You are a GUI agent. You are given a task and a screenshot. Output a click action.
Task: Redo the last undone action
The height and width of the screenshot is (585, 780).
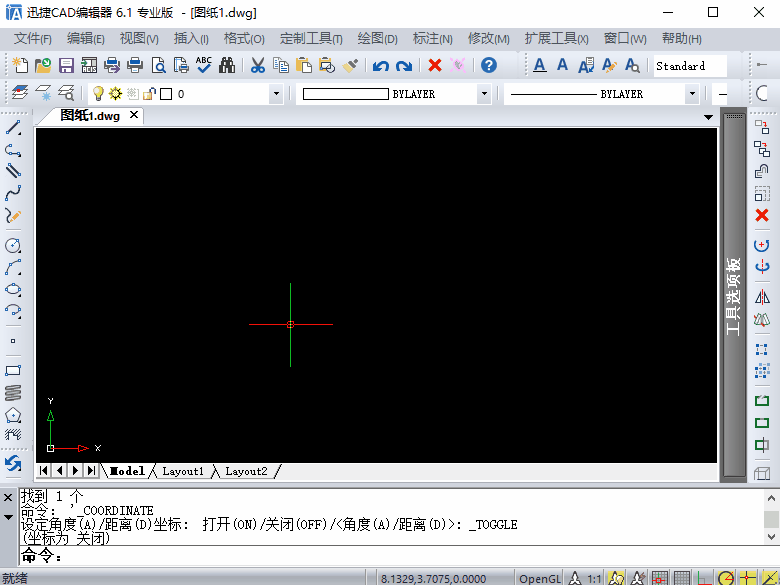(404, 66)
